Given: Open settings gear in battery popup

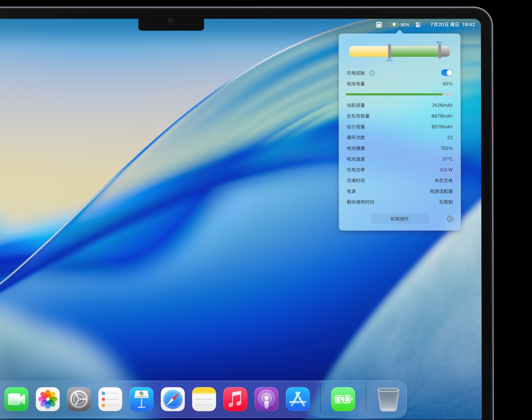Looking at the screenshot, I should [x=450, y=219].
